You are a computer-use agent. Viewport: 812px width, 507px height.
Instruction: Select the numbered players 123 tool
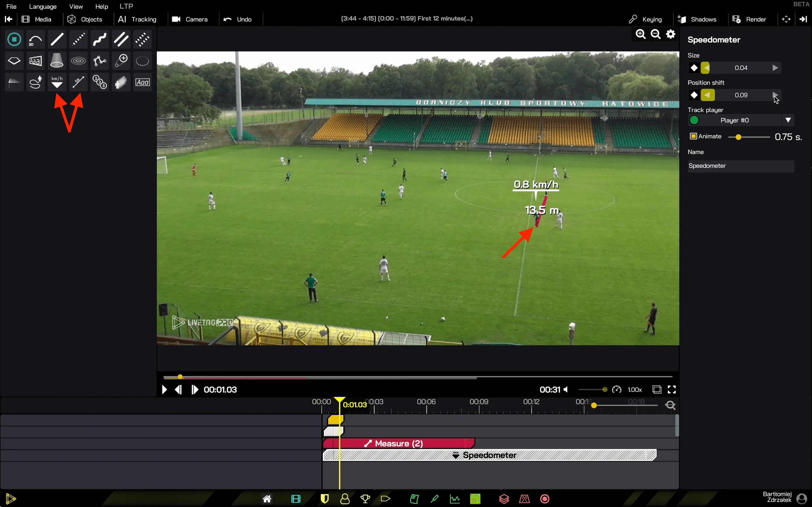(x=100, y=82)
